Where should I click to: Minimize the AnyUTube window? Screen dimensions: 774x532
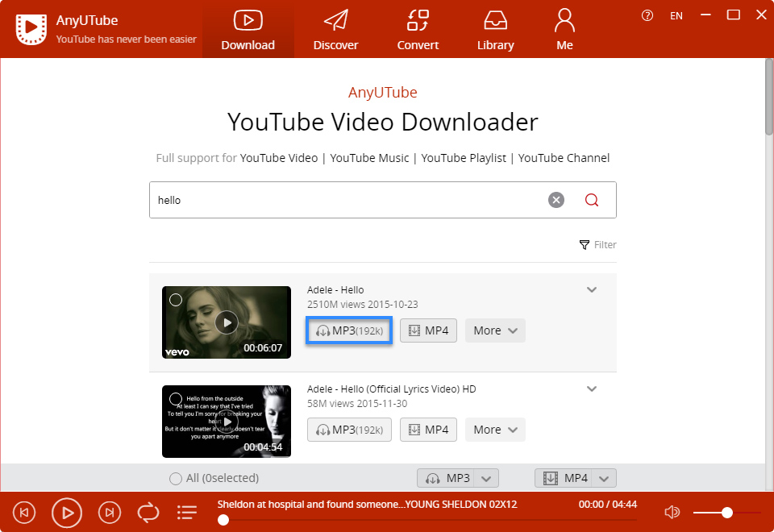click(x=706, y=15)
